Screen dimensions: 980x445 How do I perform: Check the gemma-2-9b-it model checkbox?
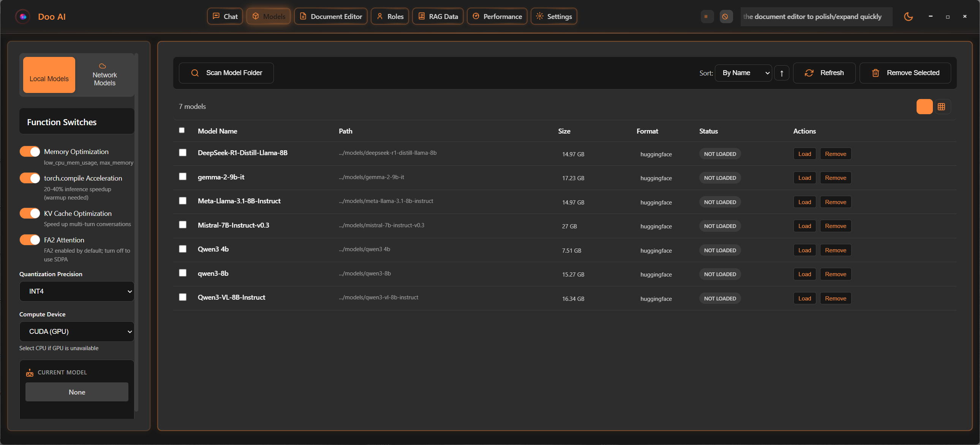click(x=183, y=177)
